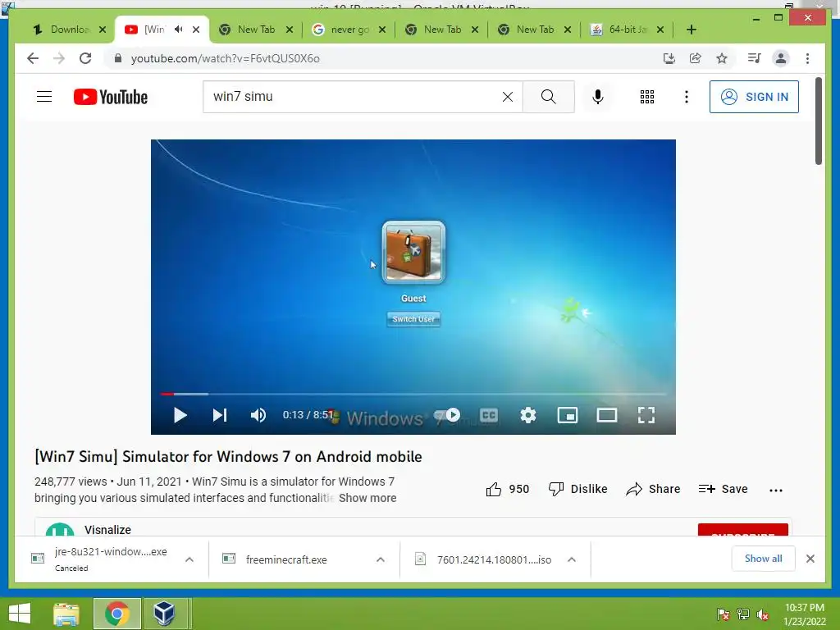Click the page vertical scrollbar
This screenshot has height=630, width=840.
click(818, 121)
